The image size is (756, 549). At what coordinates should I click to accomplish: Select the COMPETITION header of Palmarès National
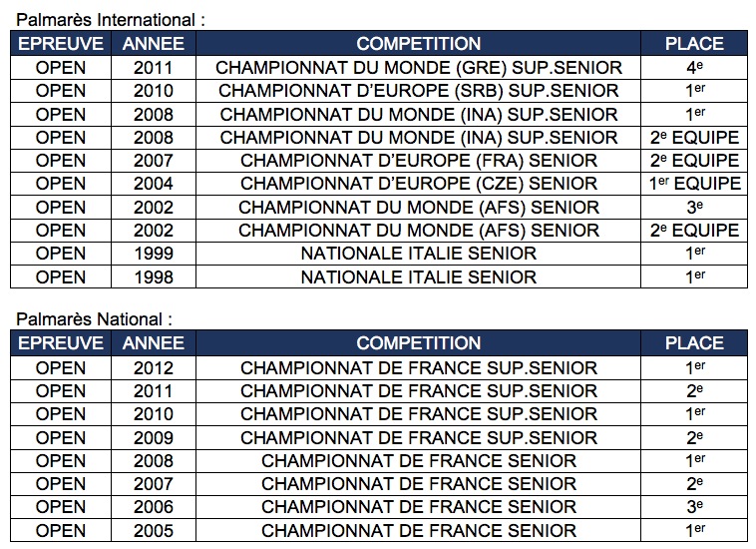point(419,343)
